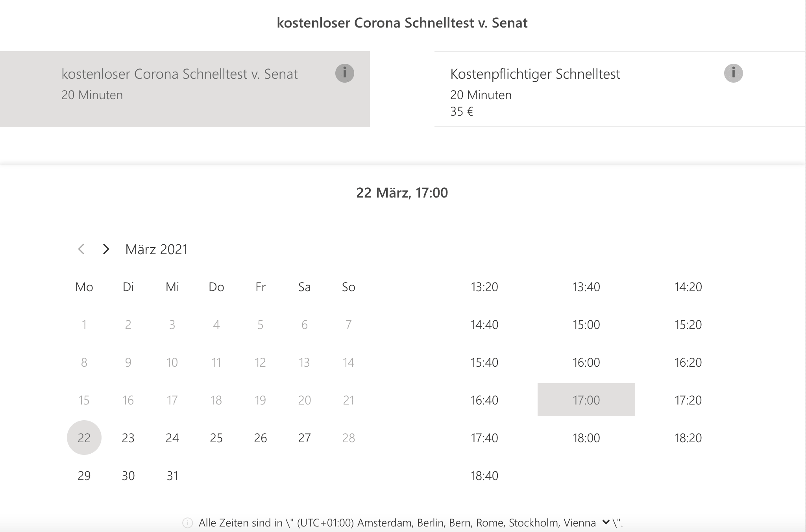Select March 22 in calendar
The image size is (806, 532).
(84, 438)
